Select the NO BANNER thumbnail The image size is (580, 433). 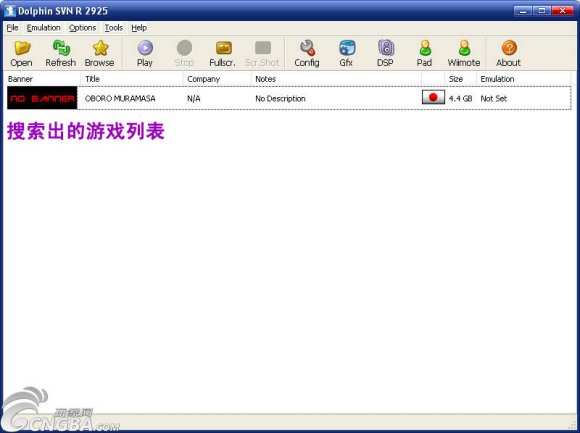pos(42,98)
